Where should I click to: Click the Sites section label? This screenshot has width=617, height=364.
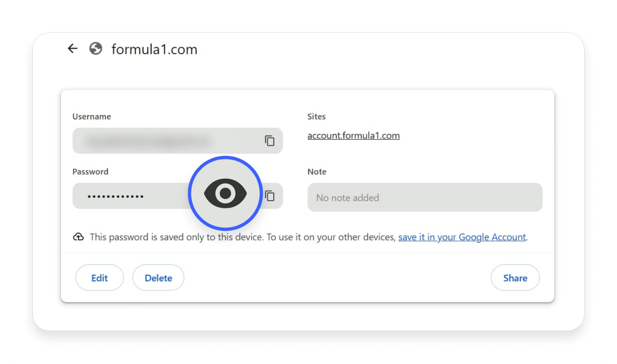point(316,116)
